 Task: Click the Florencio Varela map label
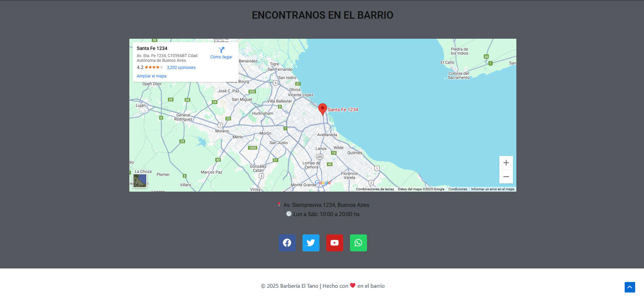350,176
